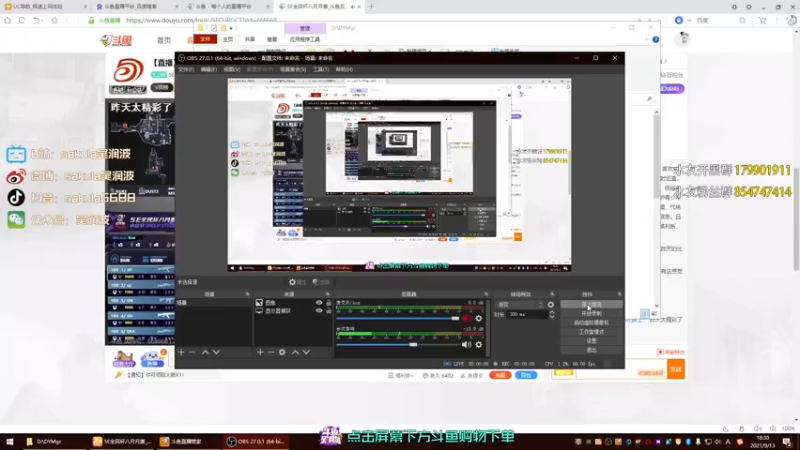
Task: Move the scene down in the Scenes panel
Action: pos(216,352)
